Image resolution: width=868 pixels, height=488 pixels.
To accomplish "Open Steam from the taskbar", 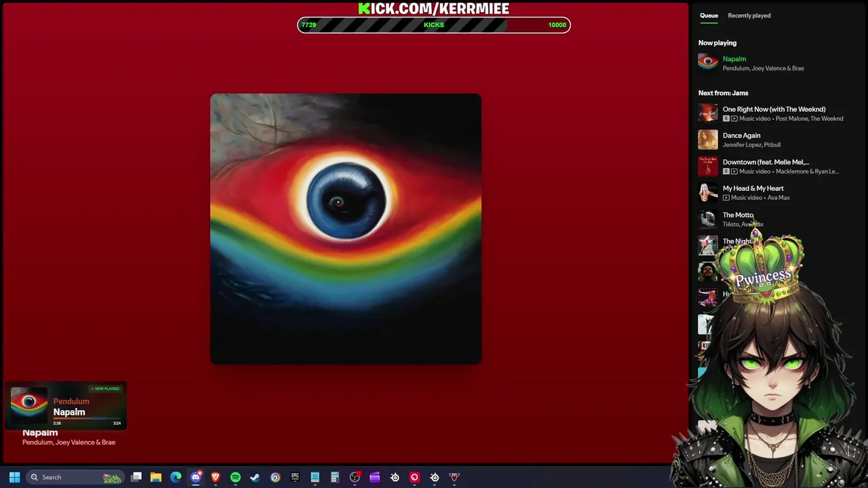I will (x=255, y=477).
